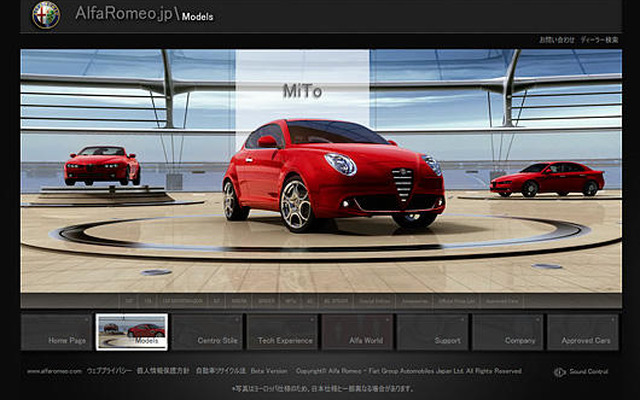This screenshot has width=640, height=400.
Task: Open the highlighted Models tile
Action: click(x=131, y=332)
